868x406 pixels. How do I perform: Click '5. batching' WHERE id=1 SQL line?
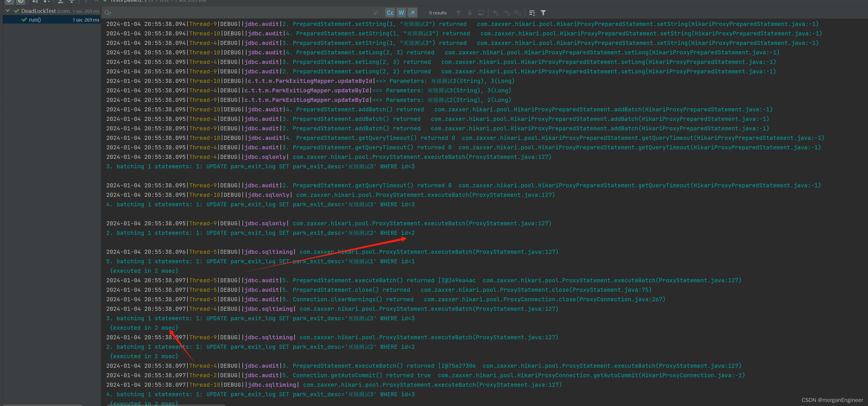(261, 261)
